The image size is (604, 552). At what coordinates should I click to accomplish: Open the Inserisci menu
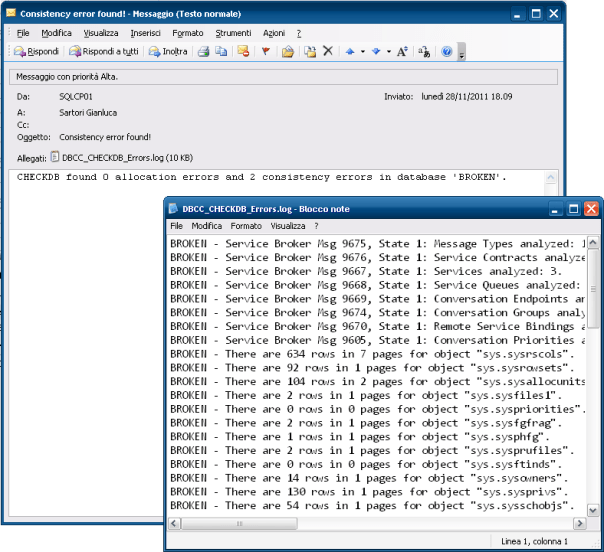[145, 33]
